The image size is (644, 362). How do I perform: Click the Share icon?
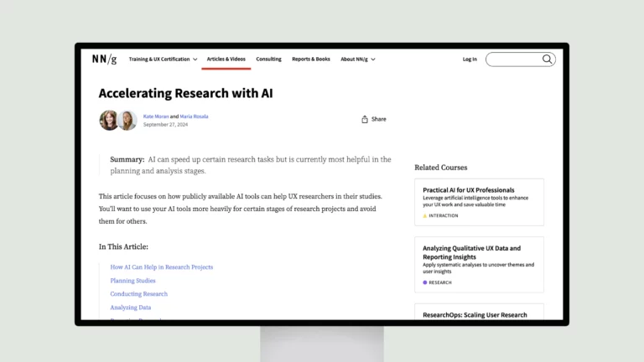[x=364, y=119]
